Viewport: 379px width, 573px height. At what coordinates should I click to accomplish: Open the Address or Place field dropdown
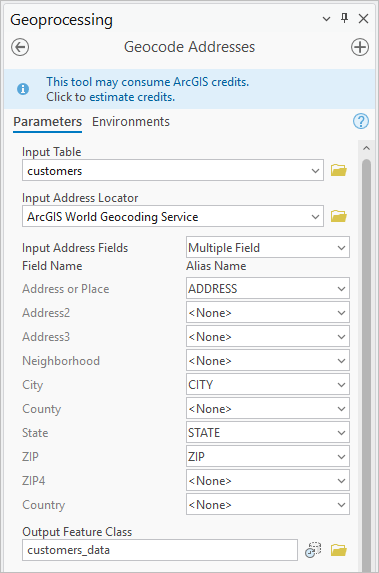pyautogui.click(x=268, y=289)
